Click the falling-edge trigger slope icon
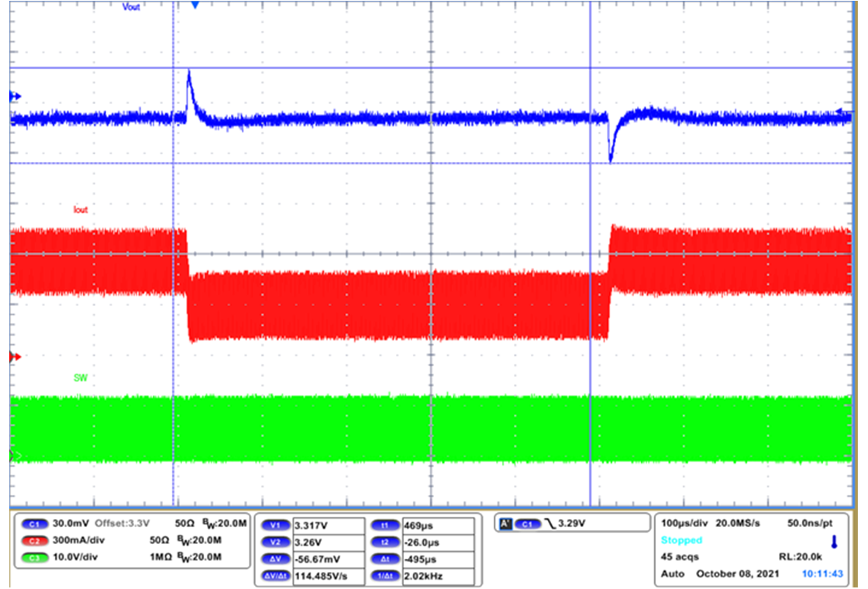 [x=549, y=523]
